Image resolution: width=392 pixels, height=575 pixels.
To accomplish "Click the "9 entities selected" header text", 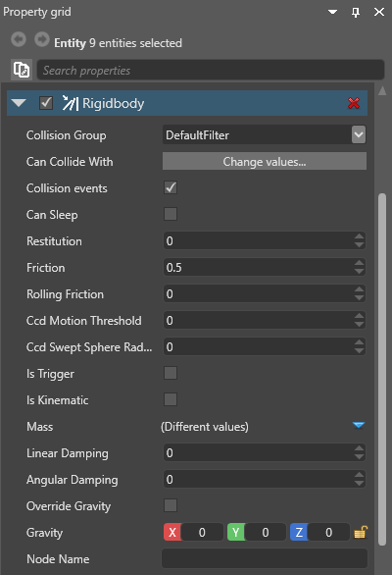I will [x=135, y=43].
